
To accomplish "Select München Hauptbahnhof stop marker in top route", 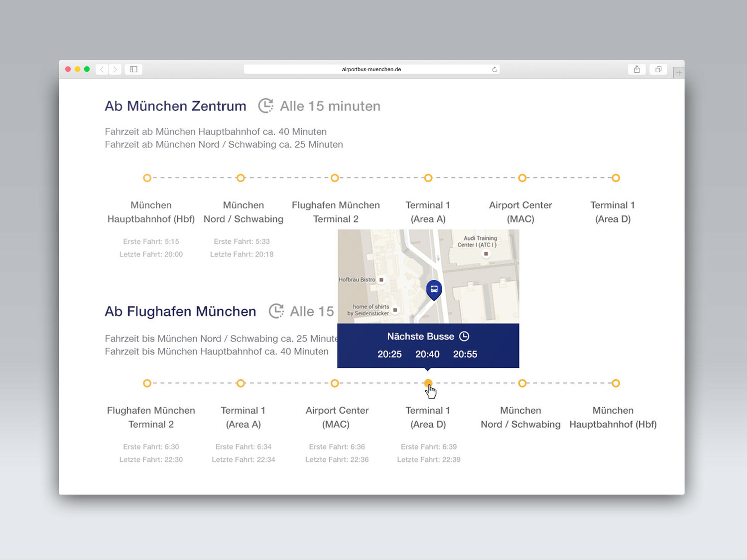I will click(x=147, y=178).
